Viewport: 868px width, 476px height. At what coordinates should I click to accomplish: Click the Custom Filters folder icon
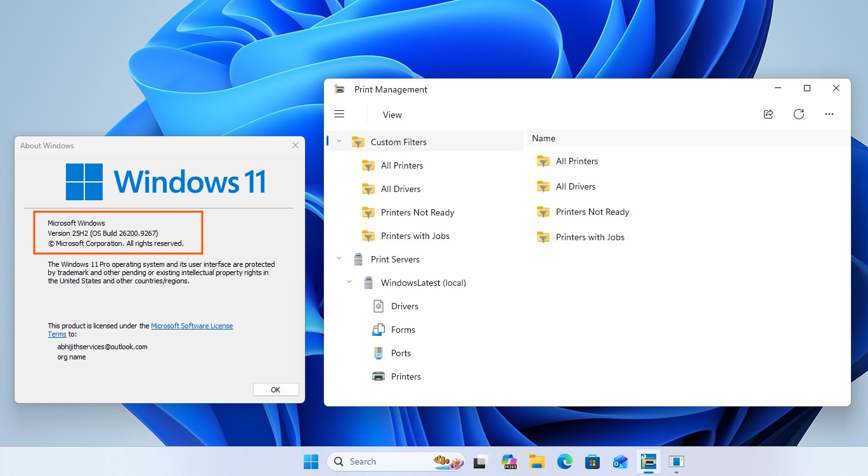click(x=358, y=142)
